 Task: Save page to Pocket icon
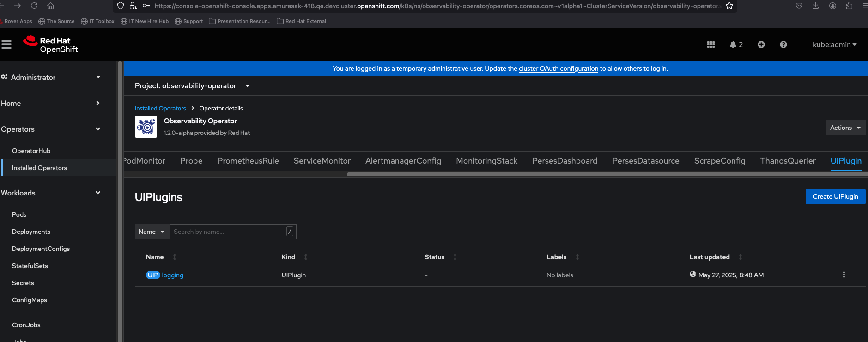[799, 6]
